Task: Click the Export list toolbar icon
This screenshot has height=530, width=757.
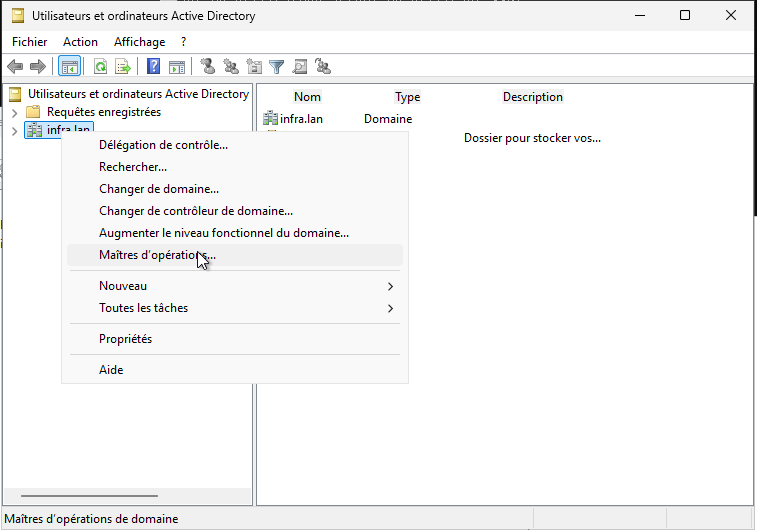Action: coord(123,67)
